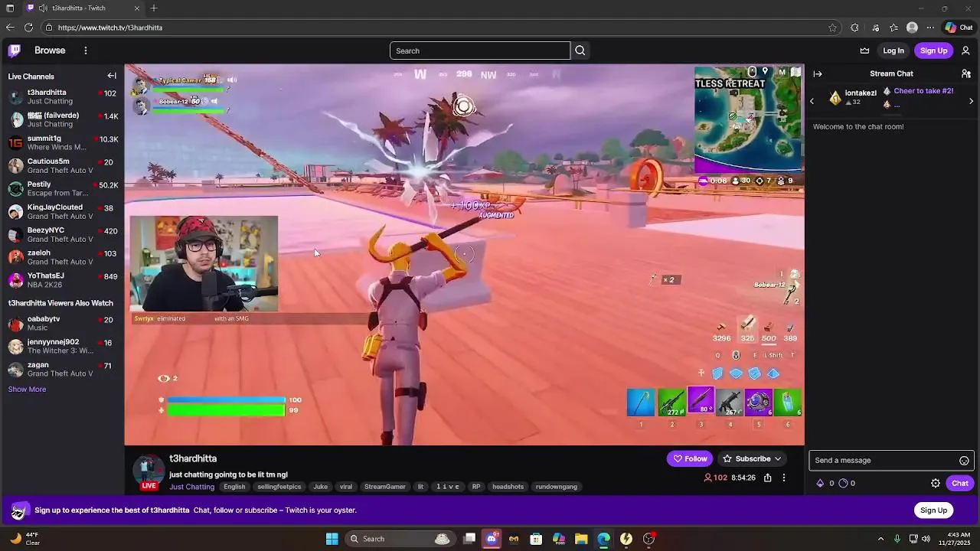Open File Explorer from taskbar

581,539
